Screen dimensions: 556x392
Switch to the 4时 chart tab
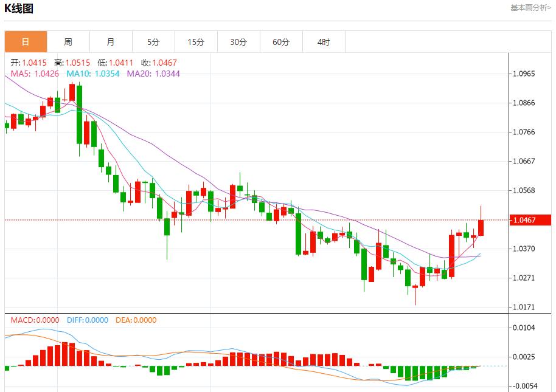tap(324, 42)
